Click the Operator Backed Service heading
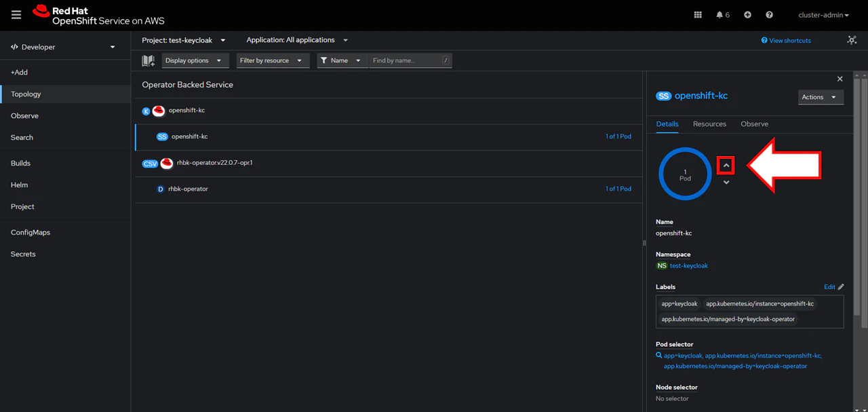Viewport: 868px width, 412px height. click(187, 85)
